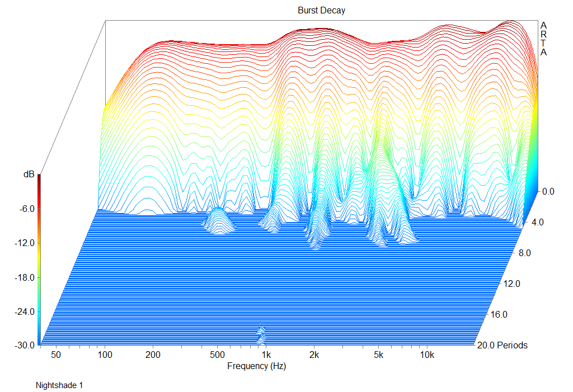Viewport: 573px width, 392px height.
Task: Click the 200 Hz frequency tick label
Action: coord(153,355)
